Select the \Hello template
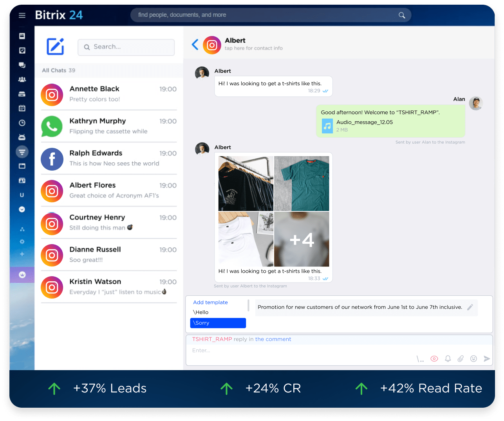This screenshot has width=504, height=421. (x=201, y=312)
